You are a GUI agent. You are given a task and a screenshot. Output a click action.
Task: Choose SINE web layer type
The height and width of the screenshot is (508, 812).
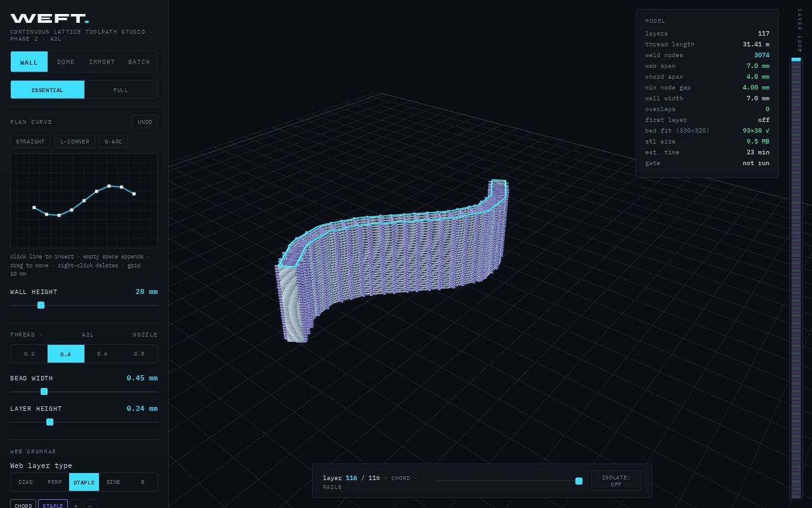click(114, 482)
